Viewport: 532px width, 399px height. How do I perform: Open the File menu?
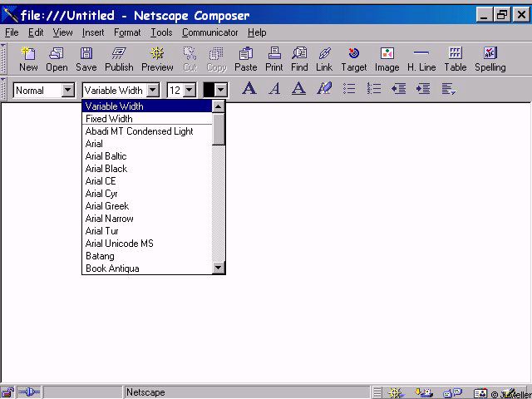[x=12, y=32]
